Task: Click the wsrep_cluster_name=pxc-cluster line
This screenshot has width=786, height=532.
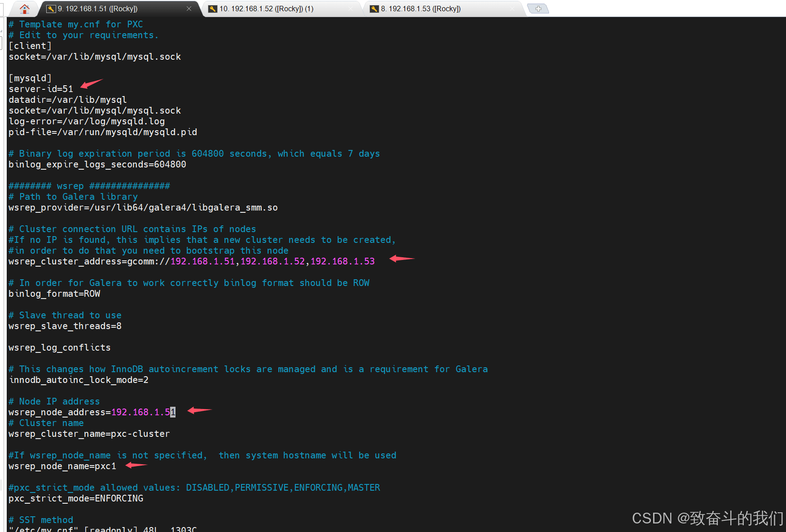Action: [x=89, y=434]
